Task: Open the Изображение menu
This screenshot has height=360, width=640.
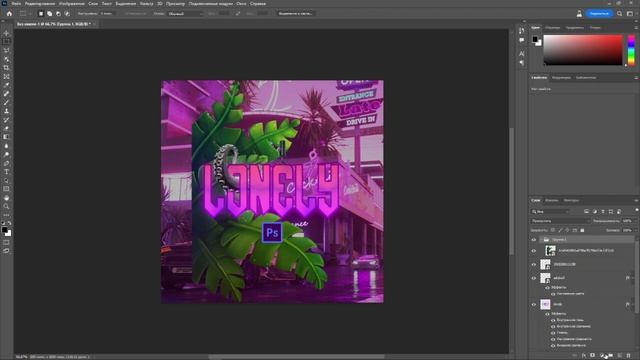Action: click(x=72, y=4)
